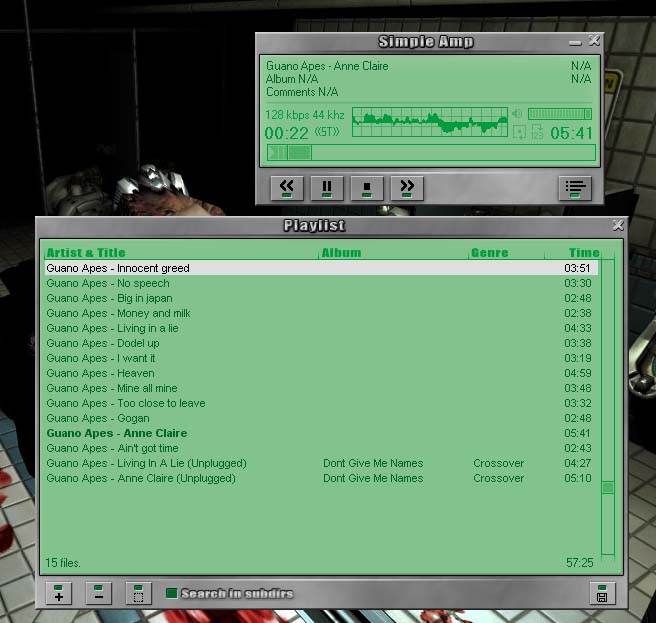Click the previous track button
Screen dimensions: 656x623
coord(286,186)
